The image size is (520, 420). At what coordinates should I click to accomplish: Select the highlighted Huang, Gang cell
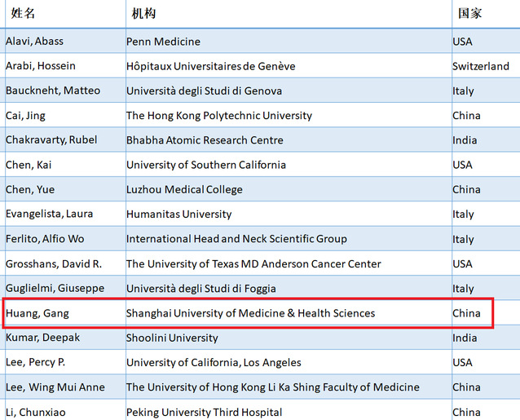tap(35, 313)
